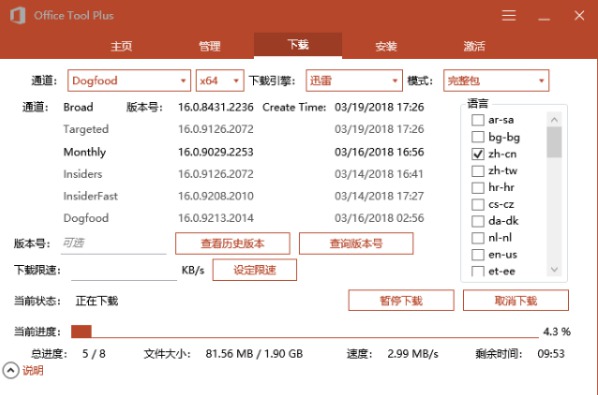Open the 完整包 mode dropdown

click(x=496, y=80)
